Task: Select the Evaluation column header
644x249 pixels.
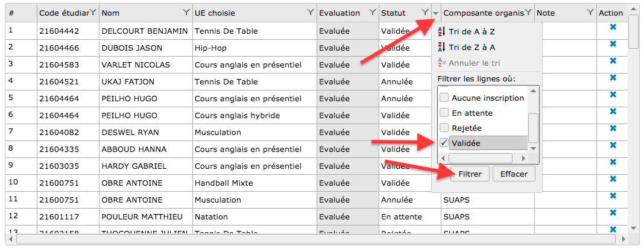Action: 339,13
